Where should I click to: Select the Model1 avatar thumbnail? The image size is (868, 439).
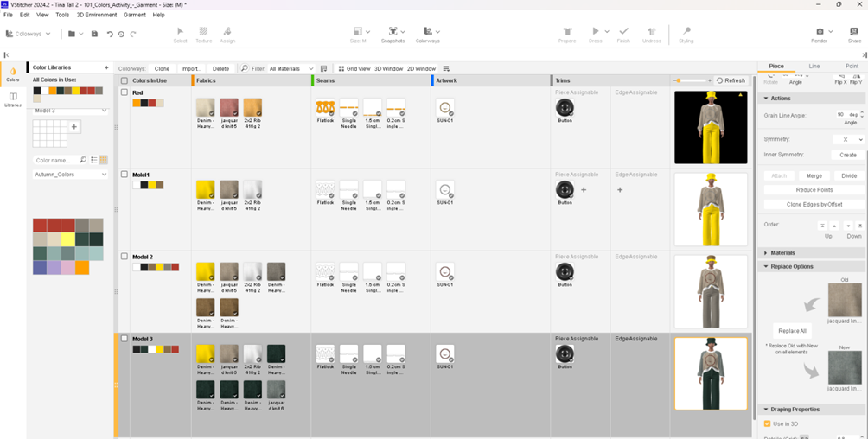coord(711,209)
